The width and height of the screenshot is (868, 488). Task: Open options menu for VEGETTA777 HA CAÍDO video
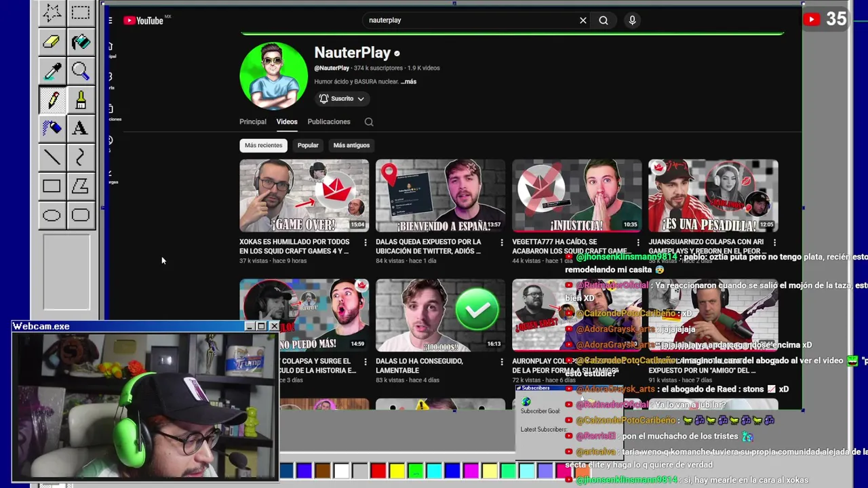638,243
